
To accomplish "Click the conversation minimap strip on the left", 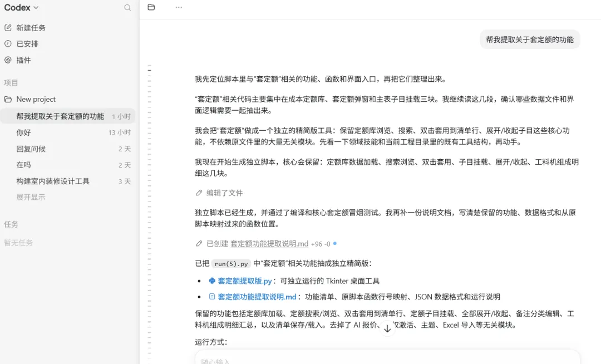I will click(150, 213).
